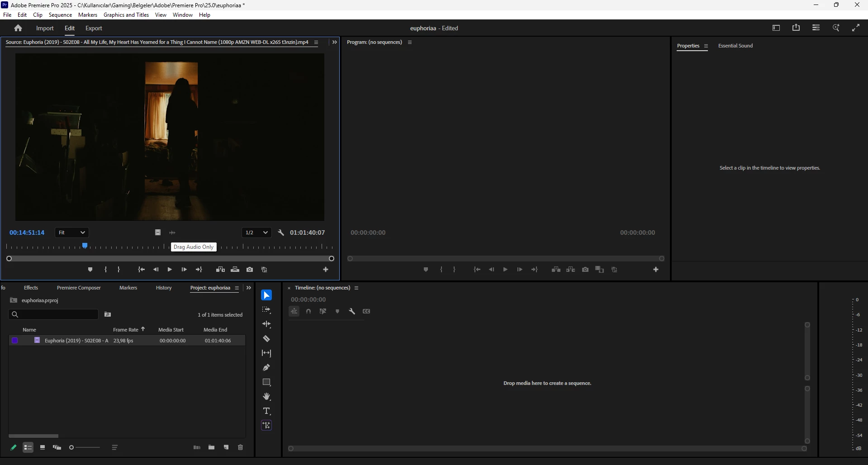Open the Effects panel tab
The height and width of the screenshot is (465, 868).
click(x=31, y=288)
